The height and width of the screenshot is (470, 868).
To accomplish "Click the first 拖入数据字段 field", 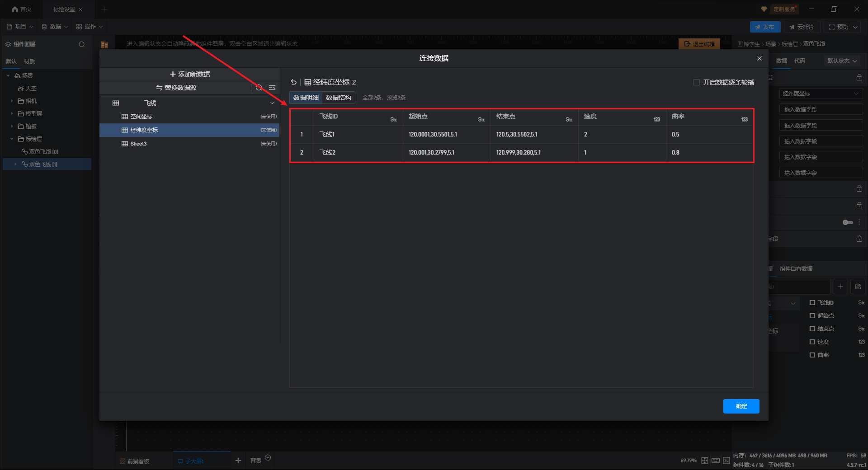I will point(821,109).
